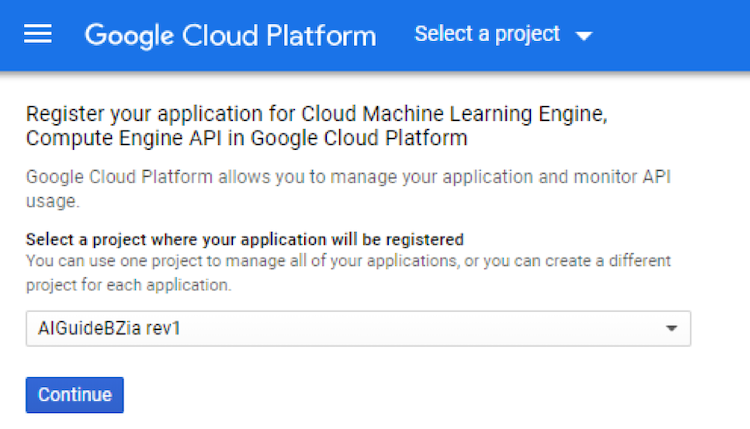This screenshot has width=750, height=429.
Task: Expand the AIGuideBZia rev1 dropdown arrow
Action: (x=671, y=328)
